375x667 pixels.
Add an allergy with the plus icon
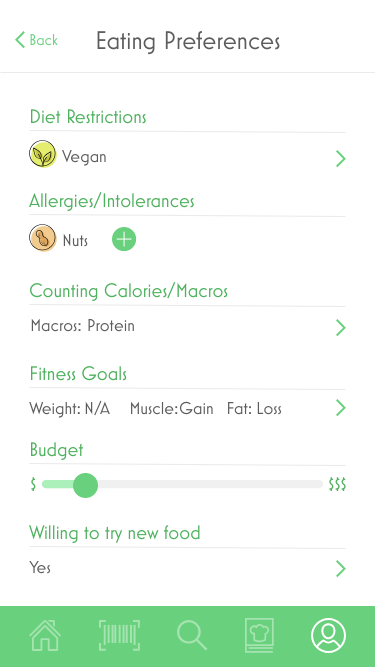click(124, 239)
